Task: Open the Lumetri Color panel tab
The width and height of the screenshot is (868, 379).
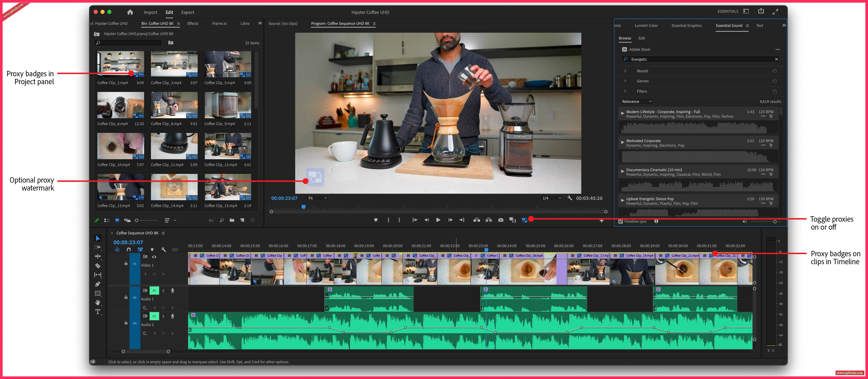Action: tap(646, 26)
